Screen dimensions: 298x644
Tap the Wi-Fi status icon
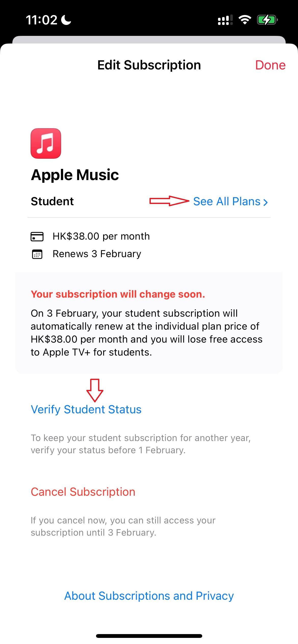(245, 20)
